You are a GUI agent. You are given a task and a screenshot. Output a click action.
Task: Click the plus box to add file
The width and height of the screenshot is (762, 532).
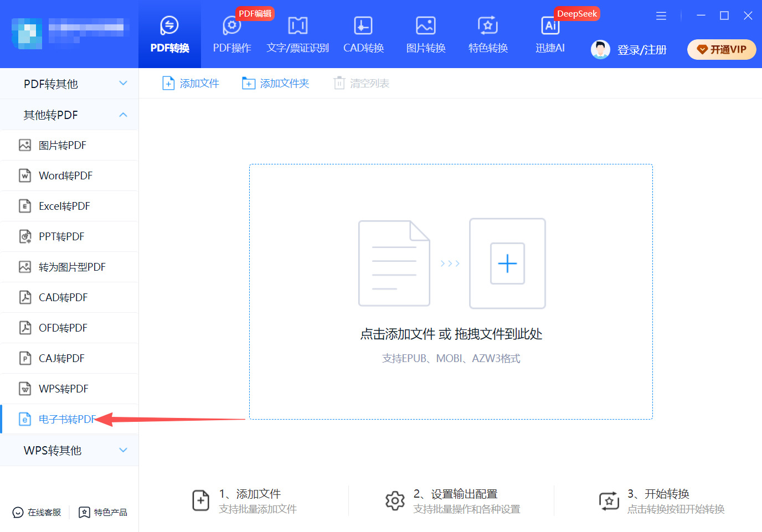pos(507,264)
